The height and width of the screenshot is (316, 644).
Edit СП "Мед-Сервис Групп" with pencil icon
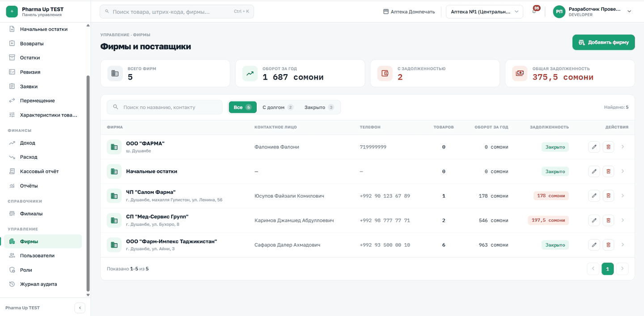(594, 220)
